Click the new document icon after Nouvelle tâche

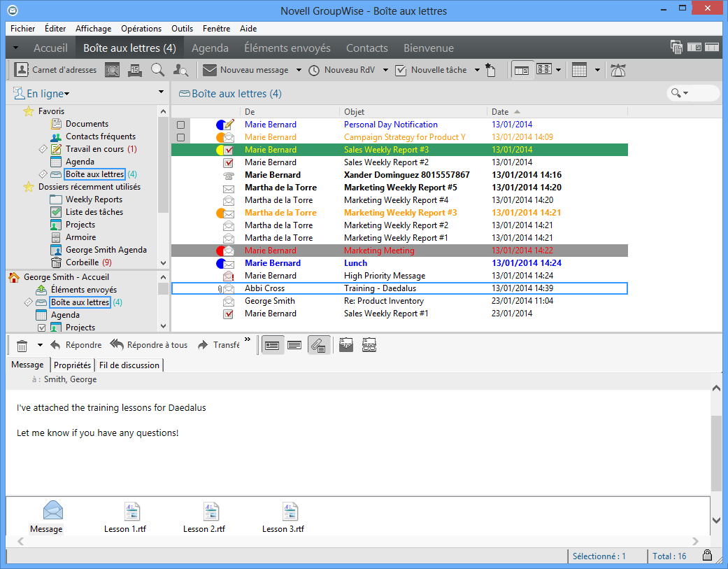pyautogui.click(x=490, y=70)
